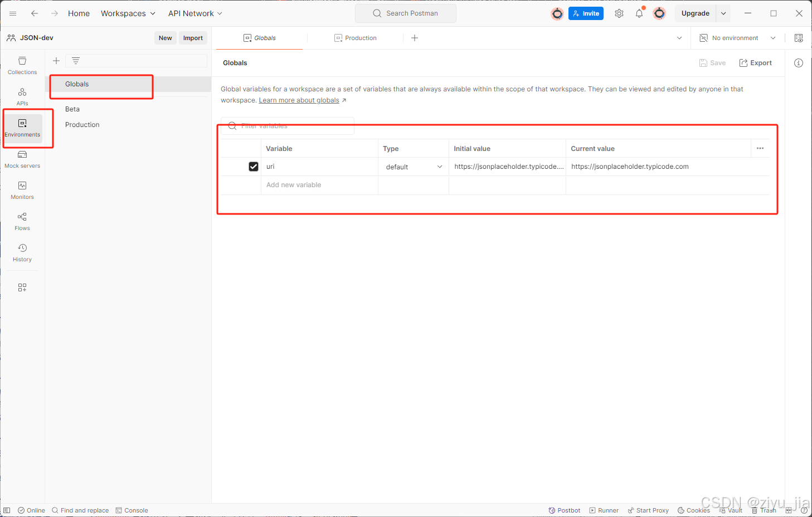This screenshot has width=812, height=517.
Task: Click the Import button
Action: (x=193, y=38)
